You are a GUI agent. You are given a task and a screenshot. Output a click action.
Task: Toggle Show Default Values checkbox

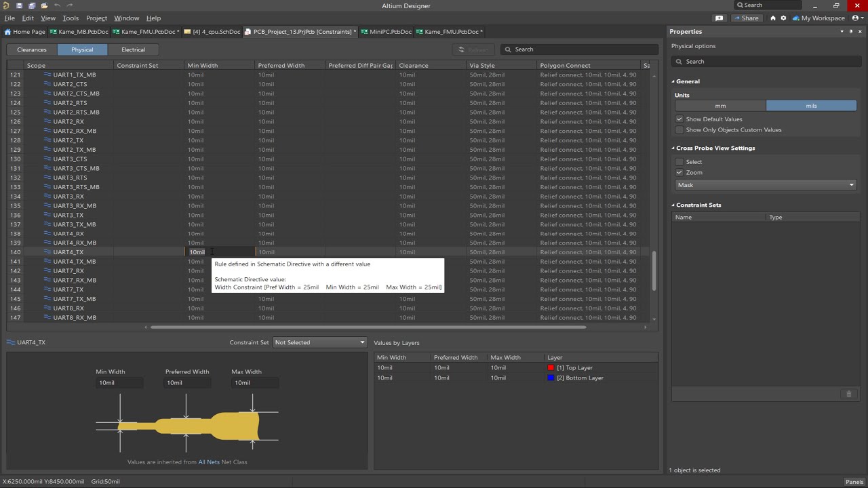click(679, 119)
